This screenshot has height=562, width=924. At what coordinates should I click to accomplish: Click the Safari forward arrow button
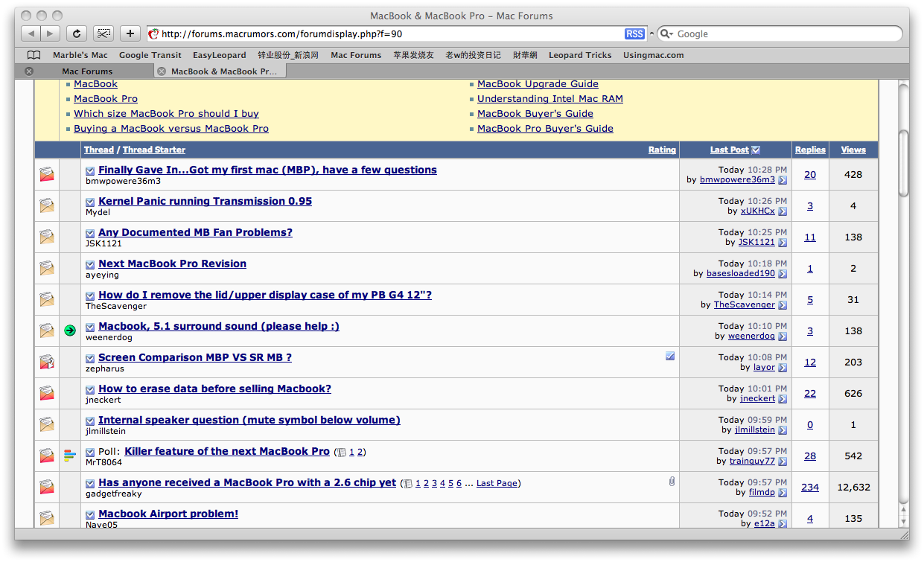(x=51, y=33)
